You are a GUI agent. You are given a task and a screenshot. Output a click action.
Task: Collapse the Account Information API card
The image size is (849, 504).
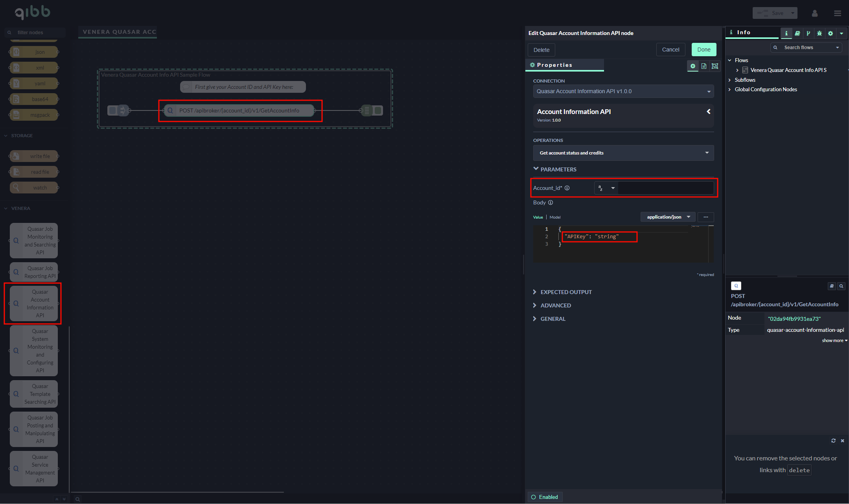(x=708, y=112)
